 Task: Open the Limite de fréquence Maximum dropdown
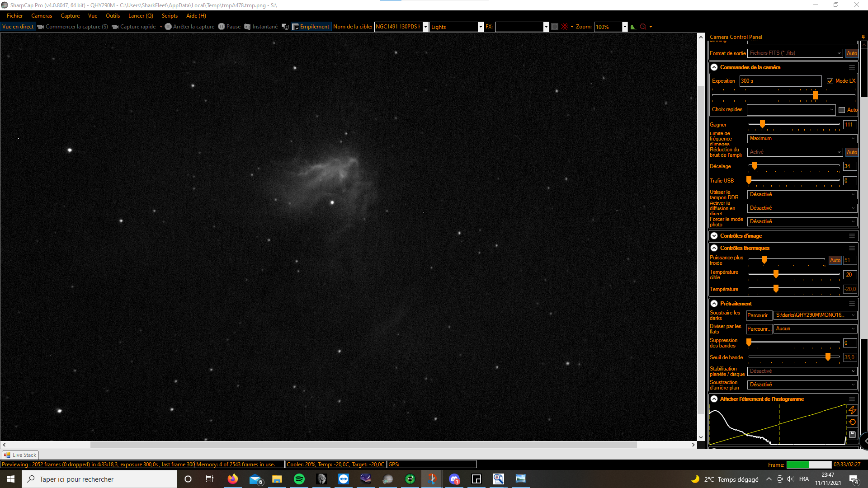(802, 138)
